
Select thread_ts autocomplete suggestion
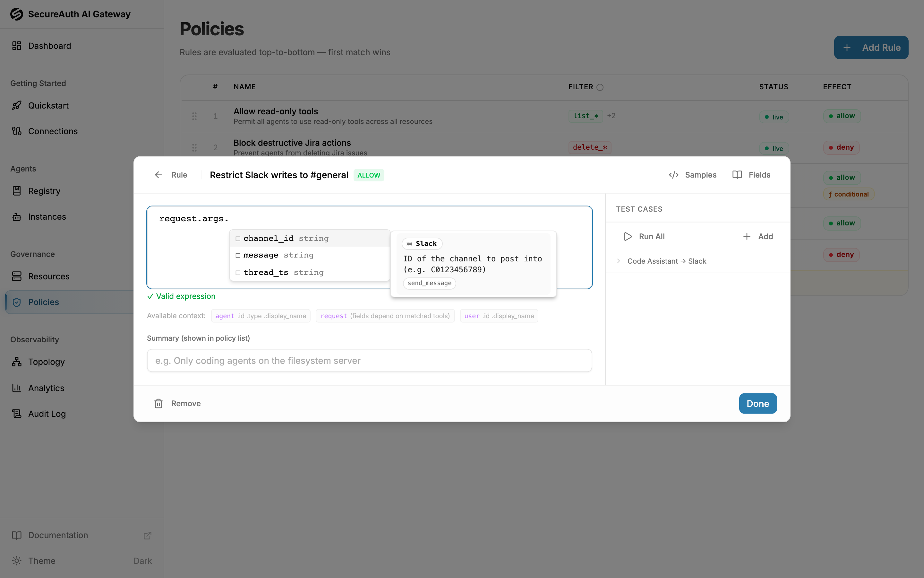(x=310, y=272)
